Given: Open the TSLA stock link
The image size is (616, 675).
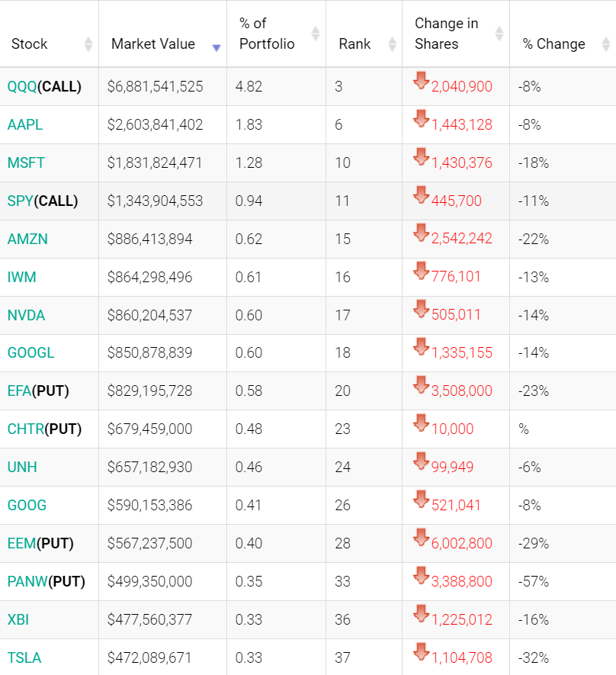Looking at the screenshot, I should 24,657.
